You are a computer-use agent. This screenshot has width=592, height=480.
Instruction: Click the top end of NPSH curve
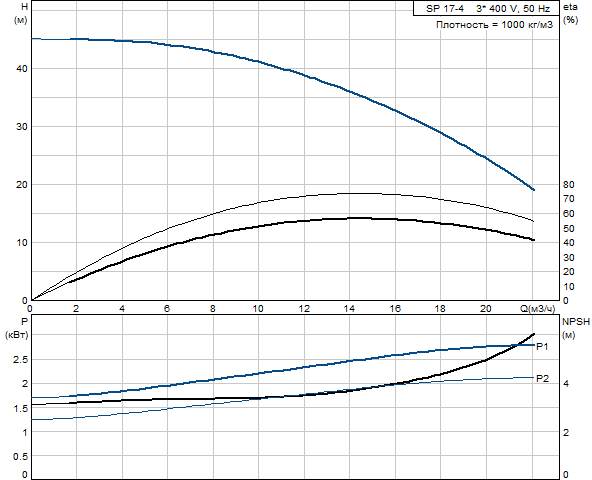point(533,334)
